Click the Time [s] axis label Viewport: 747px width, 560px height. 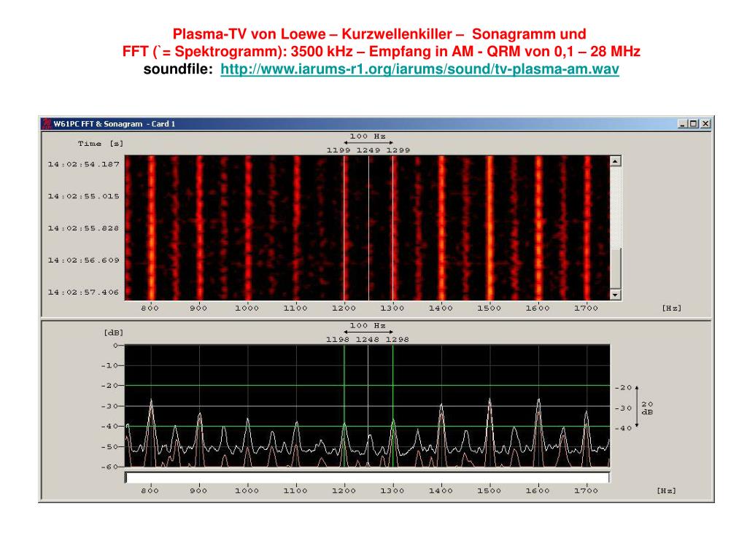(101, 144)
